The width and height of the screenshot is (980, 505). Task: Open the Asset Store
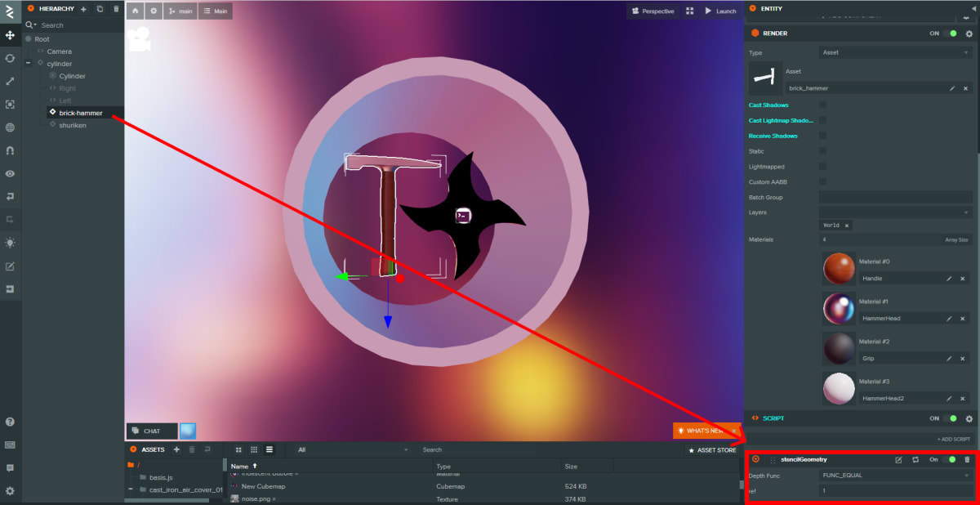click(713, 449)
